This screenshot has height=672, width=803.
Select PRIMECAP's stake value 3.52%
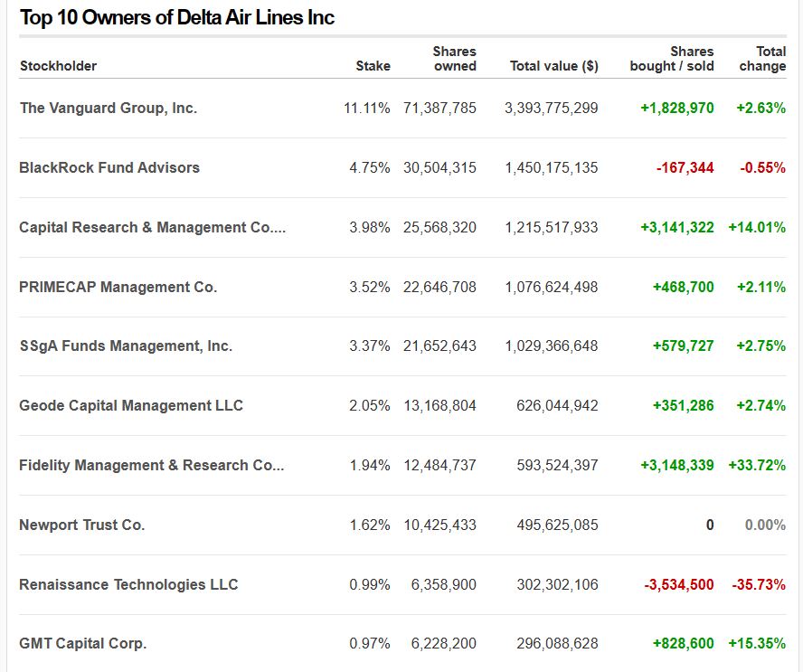pos(370,287)
